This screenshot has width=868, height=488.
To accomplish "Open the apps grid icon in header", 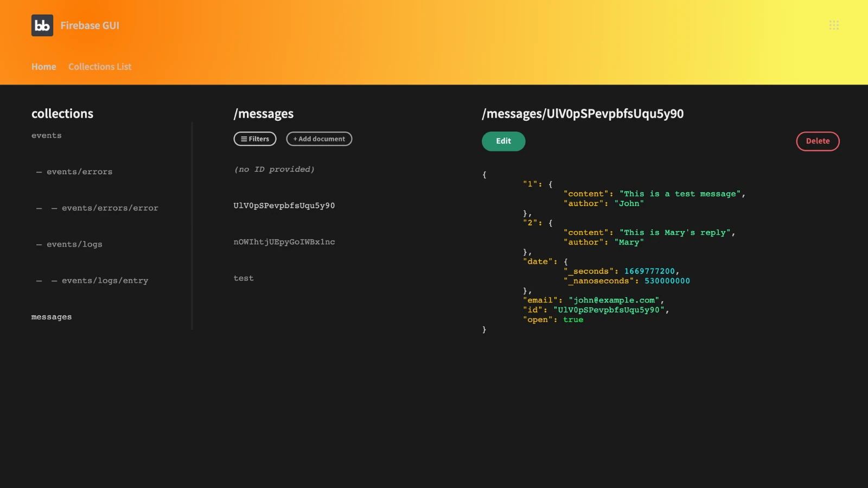I will tap(834, 25).
